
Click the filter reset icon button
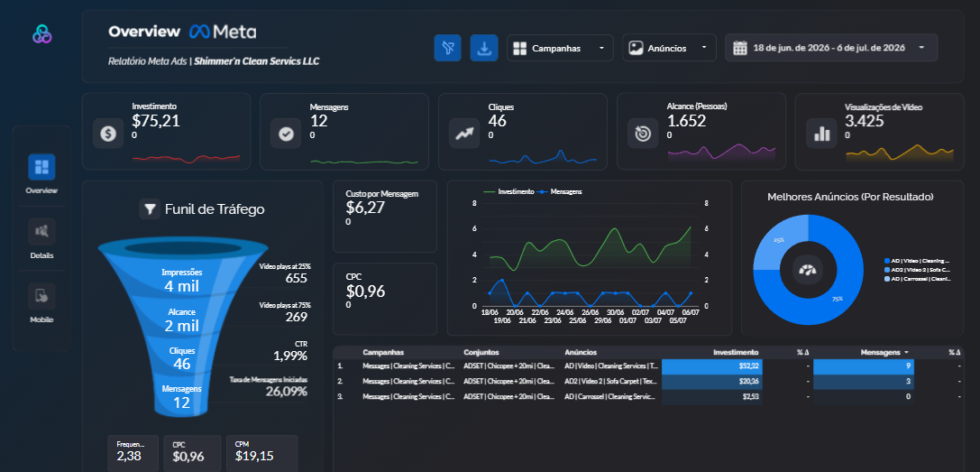(x=447, y=48)
